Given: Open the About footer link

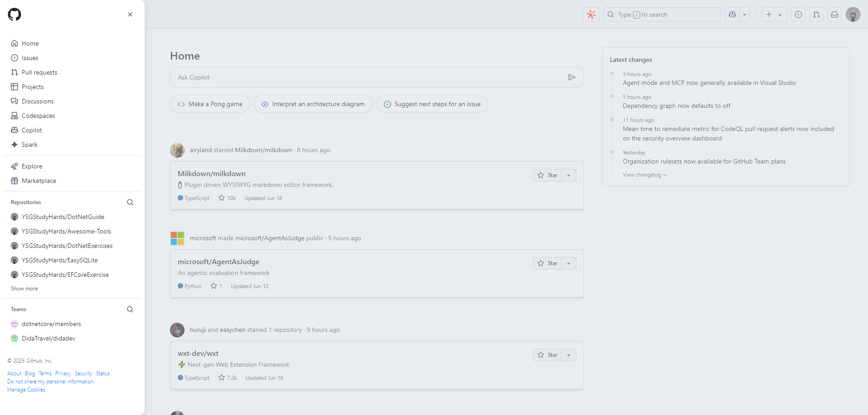Looking at the screenshot, I should click(x=14, y=373).
